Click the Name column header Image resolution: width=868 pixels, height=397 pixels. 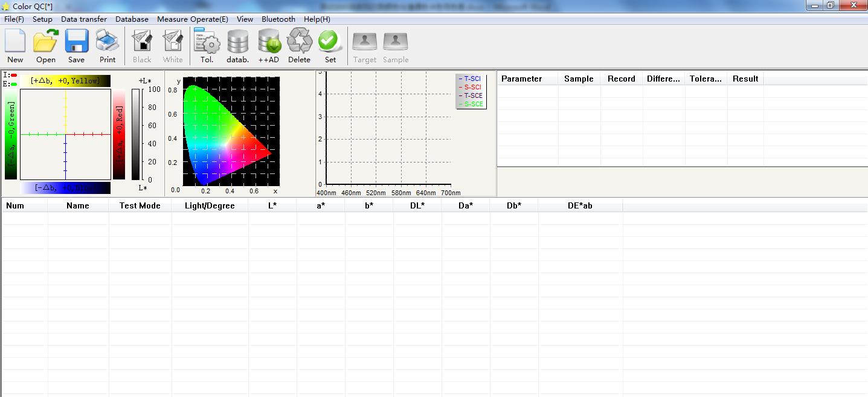tap(78, 205)
